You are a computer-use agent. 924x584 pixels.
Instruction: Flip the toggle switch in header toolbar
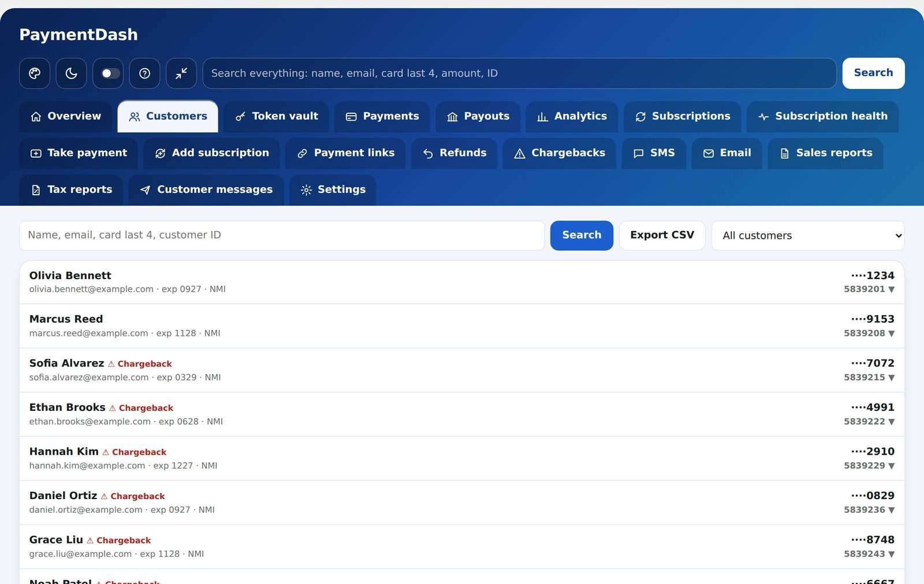108,73
